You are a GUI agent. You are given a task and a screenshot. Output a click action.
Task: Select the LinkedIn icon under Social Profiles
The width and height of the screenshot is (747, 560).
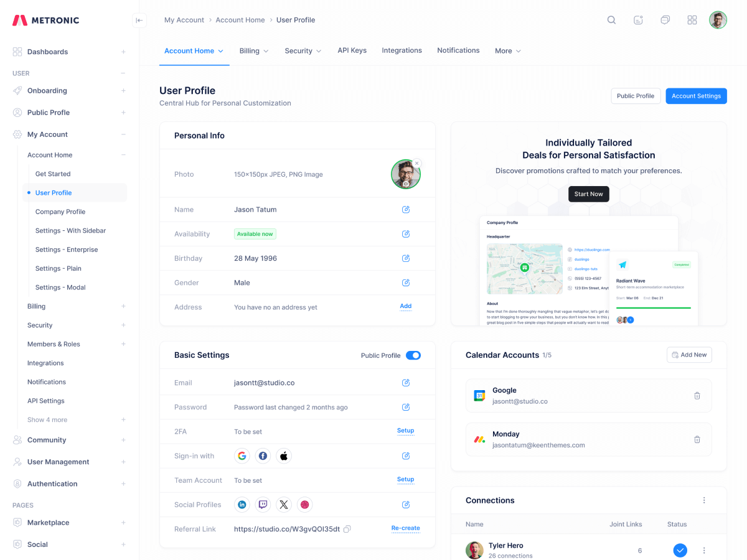pos(242,505)
